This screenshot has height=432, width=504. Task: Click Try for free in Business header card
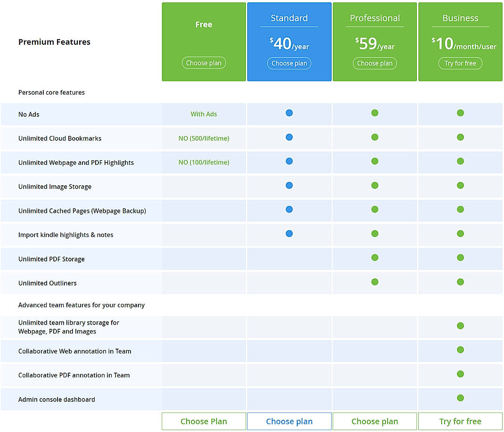coord(460,63)
